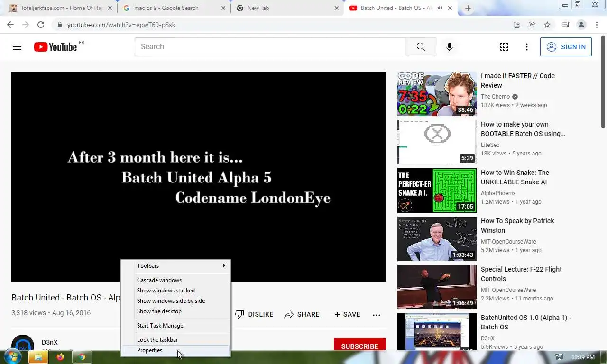Screen dimensions: 607x364
Task: Choose Show windows stacked
Action: point(175,291)
